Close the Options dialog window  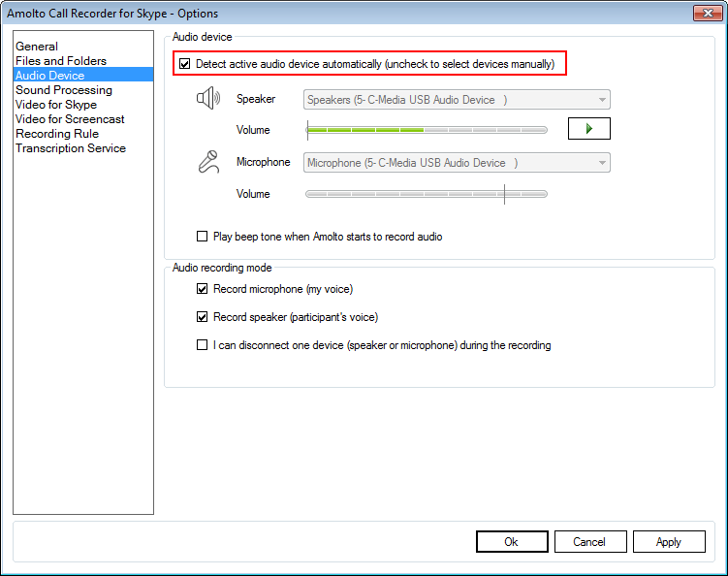click(x=708, y=13)
